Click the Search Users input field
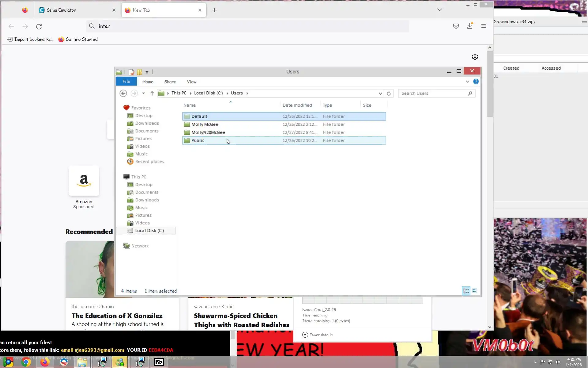Screen dimensions: 588x368 (433, 93)
